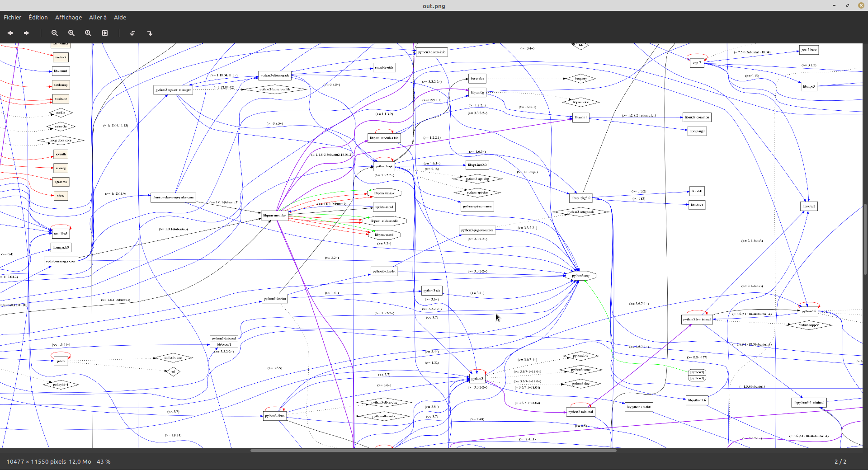Go to the next image arrow

27,33
